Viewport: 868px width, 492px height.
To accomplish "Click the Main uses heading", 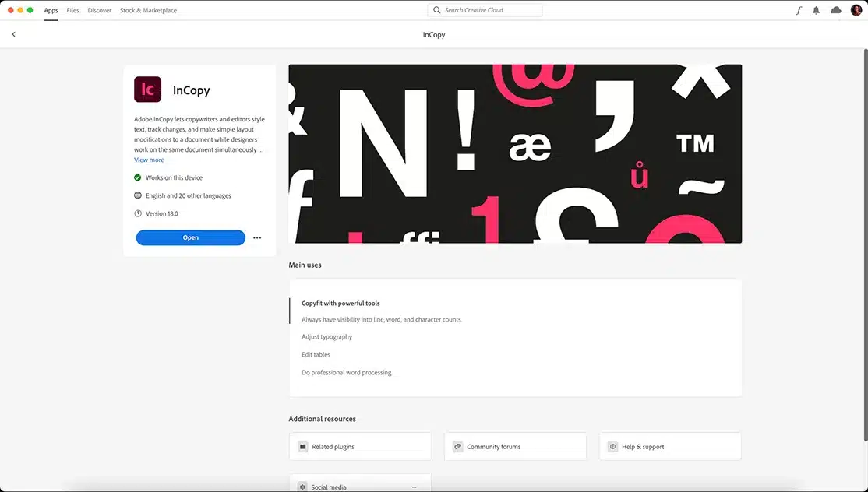I will click(x=305, y=265).
